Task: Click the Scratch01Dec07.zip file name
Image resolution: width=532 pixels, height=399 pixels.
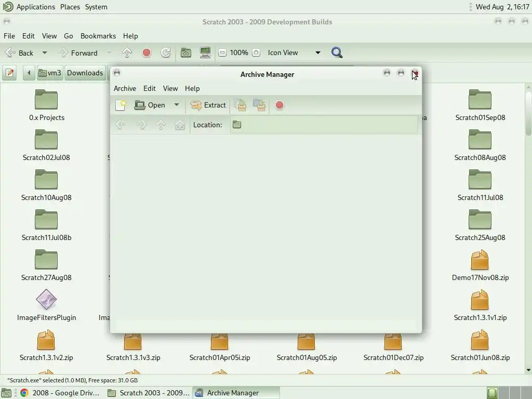Action: [x=393, y=357]
